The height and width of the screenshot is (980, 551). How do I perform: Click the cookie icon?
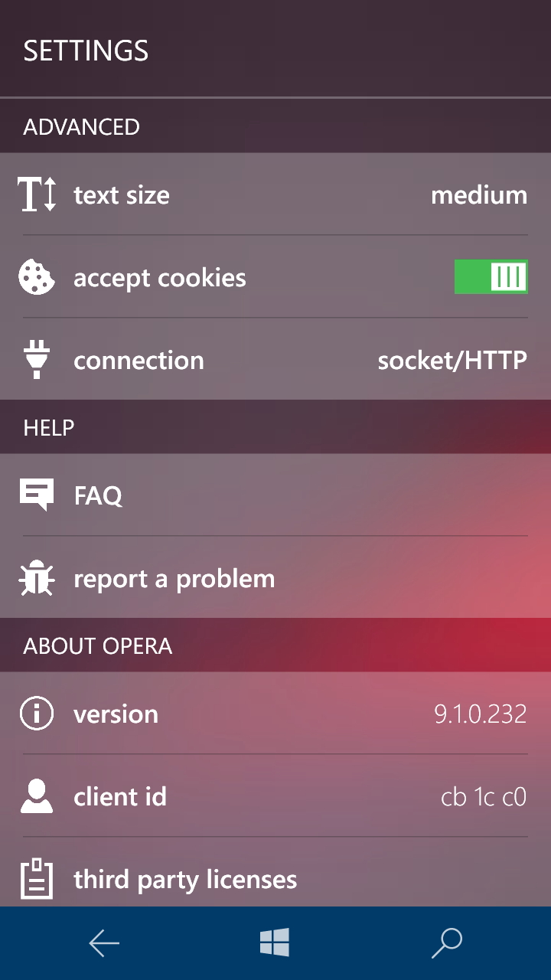click(37, 277)
